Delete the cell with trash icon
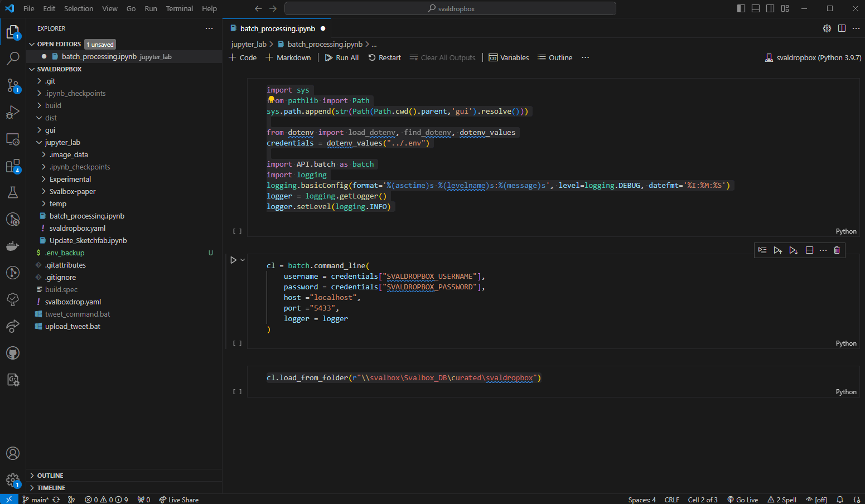This screenshot has width=865, height=504. click(x=837, y=250)
